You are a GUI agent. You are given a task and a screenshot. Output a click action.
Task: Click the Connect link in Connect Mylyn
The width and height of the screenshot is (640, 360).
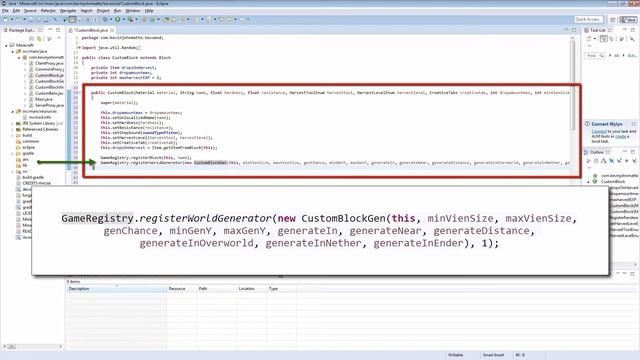(599, 131)
